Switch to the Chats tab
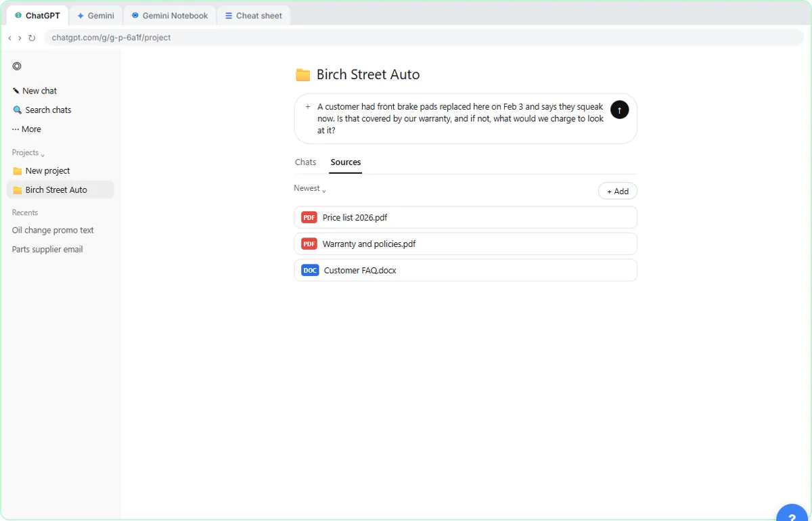This screenshot has height=521, width=812. 306,162
